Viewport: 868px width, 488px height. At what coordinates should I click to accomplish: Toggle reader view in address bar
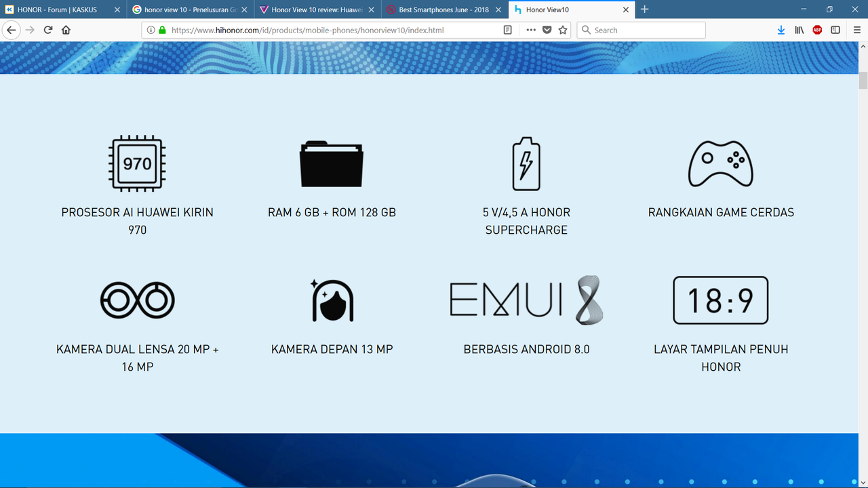[x=508, y=30]
